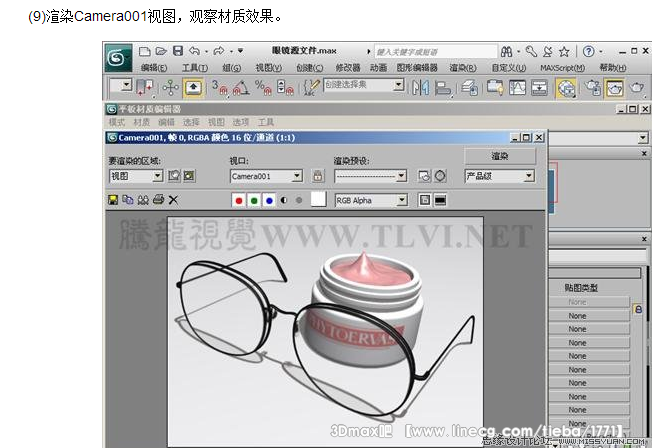Copy the rendered image to clipboard
Screen dimensions: 652x448
pyautogui.click(x=128, y=200)
